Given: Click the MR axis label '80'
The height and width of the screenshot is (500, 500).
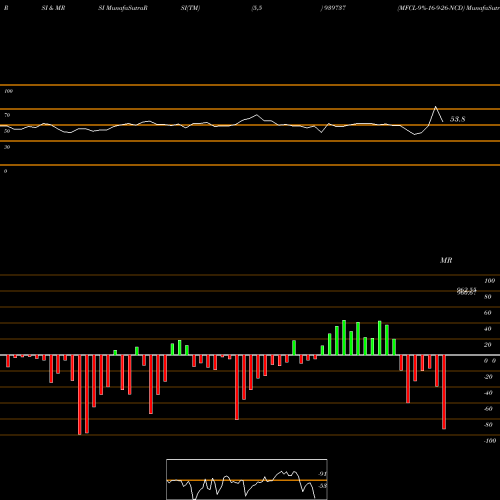Looking at the screenshot, I should click(487, 297).
